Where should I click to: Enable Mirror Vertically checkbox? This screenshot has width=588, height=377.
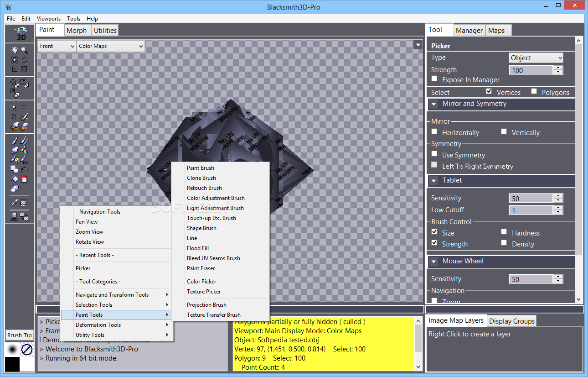coord(504,132)
